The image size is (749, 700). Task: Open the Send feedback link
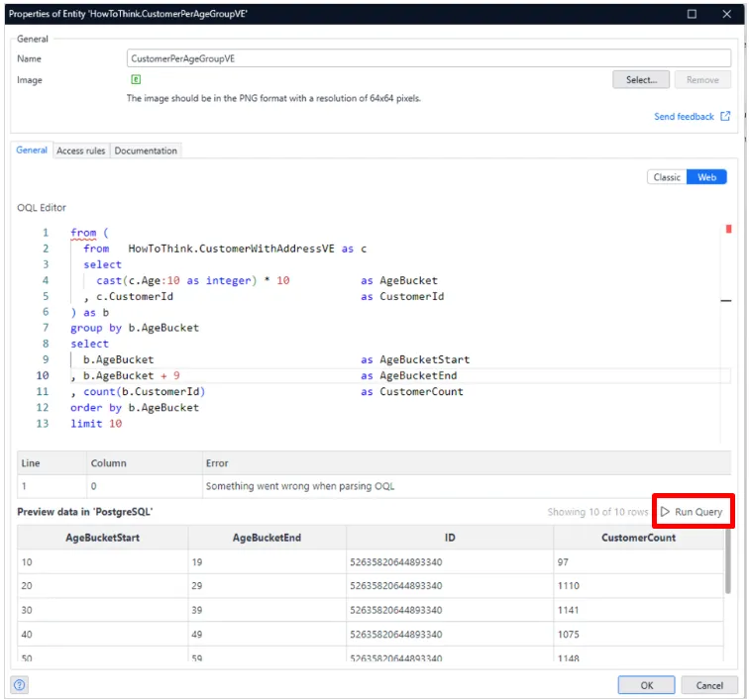click(x=684, y=117)
